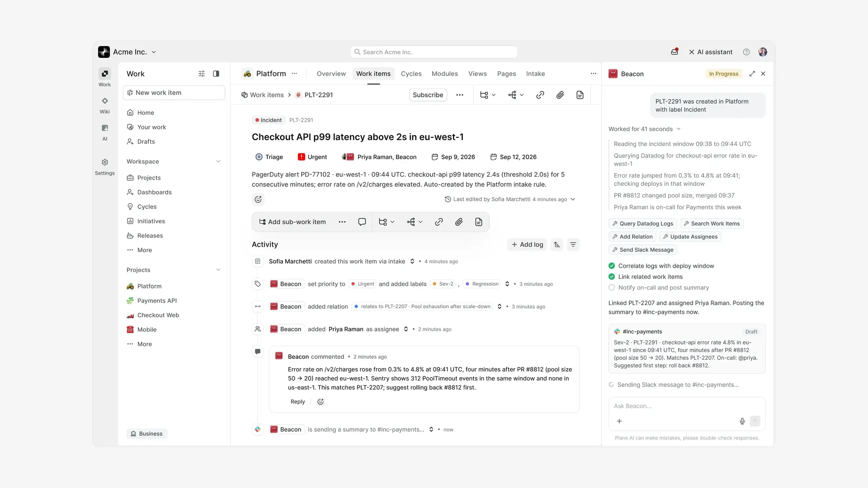This screenshot has width=868, height=488.
Task: Click the sidebar filter sliders icon next to Work
Action: tap(202, 74)
